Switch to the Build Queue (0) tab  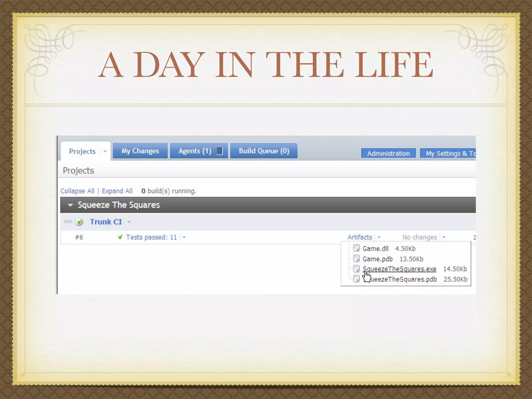pyautogui.click(x=264, y=151)
